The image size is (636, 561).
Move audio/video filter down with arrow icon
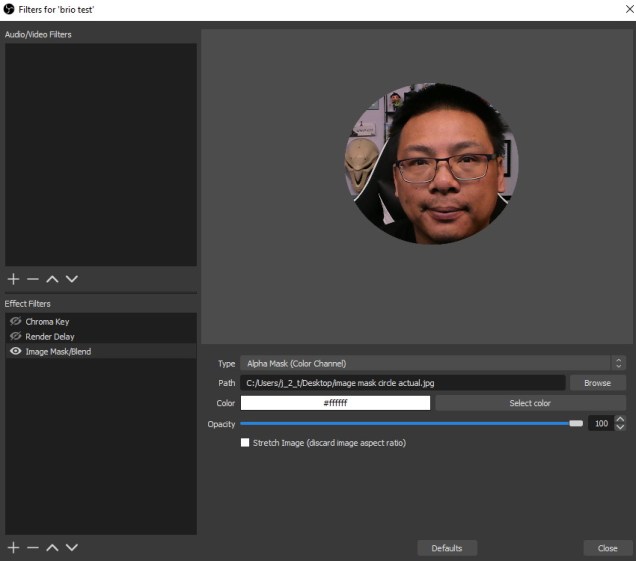[x=71, y=279]
